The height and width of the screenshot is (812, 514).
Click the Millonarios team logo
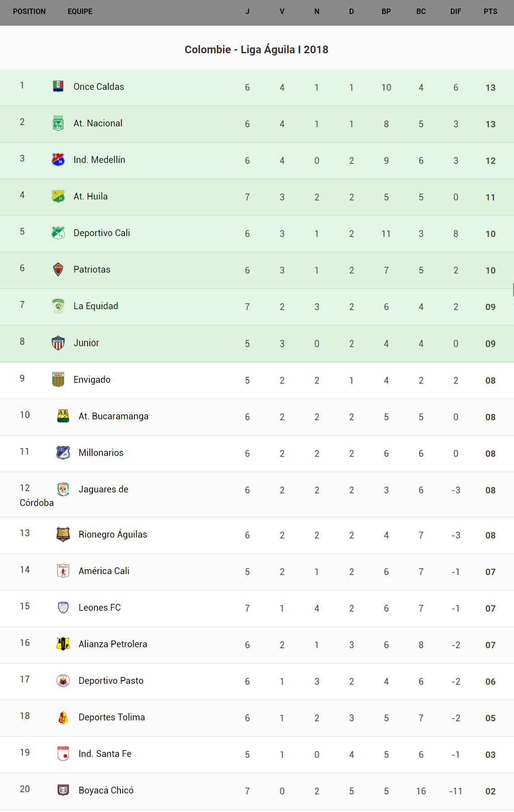[63, 452]
